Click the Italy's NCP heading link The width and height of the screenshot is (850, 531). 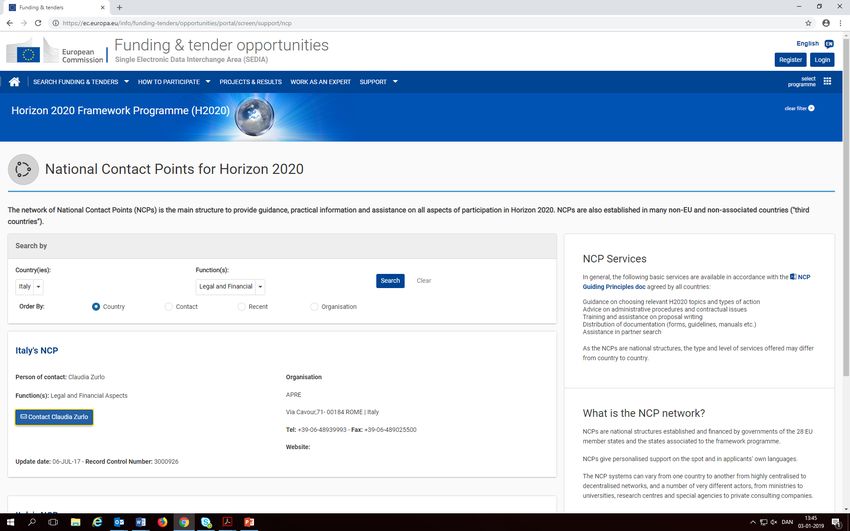[36, 351]
